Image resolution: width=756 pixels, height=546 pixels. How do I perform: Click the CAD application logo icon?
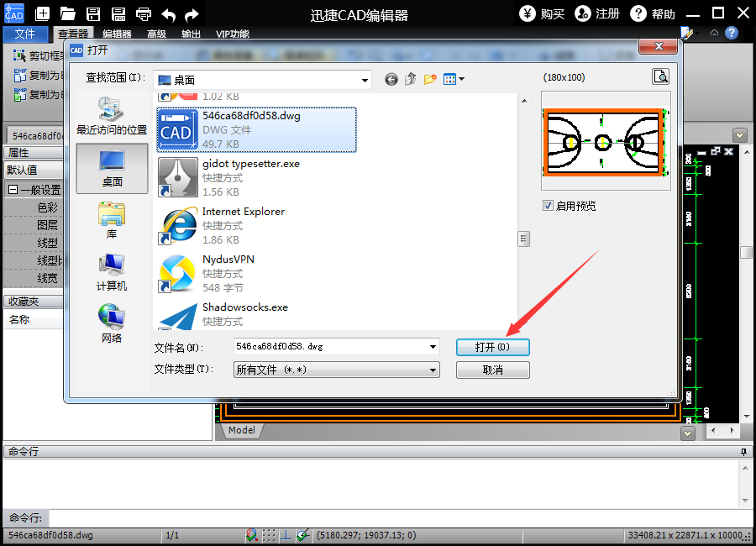click(14, 13)
